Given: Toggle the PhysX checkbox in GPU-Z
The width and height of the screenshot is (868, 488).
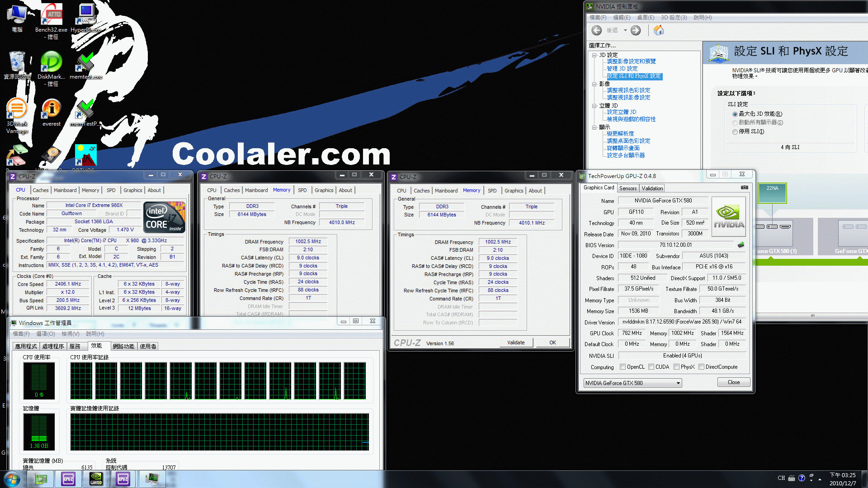Looking at the screenshot, I should point(676,367).
